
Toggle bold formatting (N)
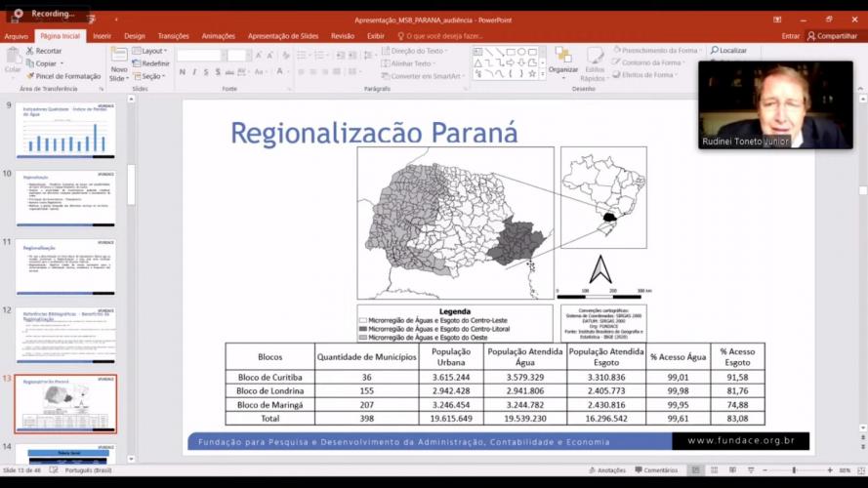point(182,72)
